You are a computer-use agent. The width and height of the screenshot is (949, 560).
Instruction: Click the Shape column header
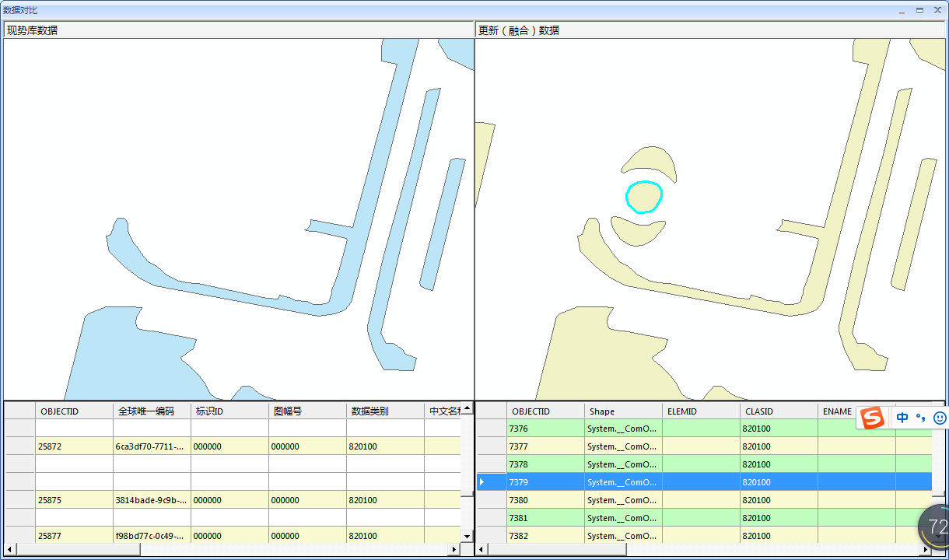(x=622, y=411)
